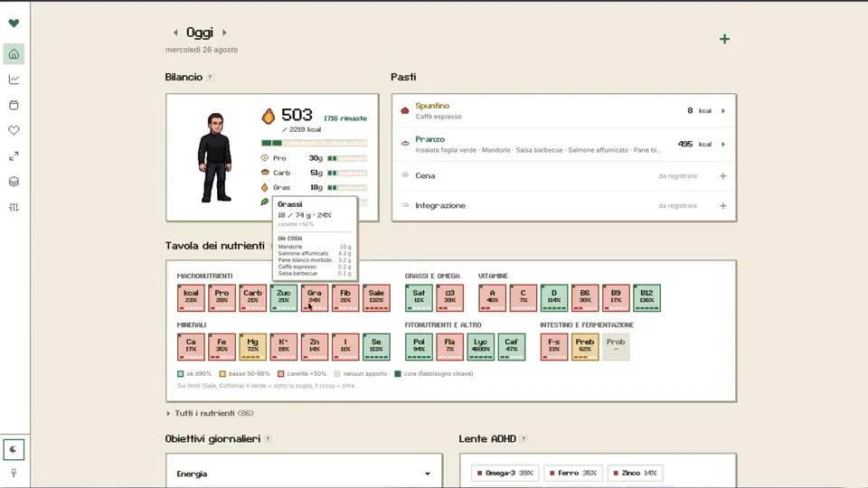Screen dimensions: 868x488
Task: Add a Cena meal with plus
Action: (723, 176)
